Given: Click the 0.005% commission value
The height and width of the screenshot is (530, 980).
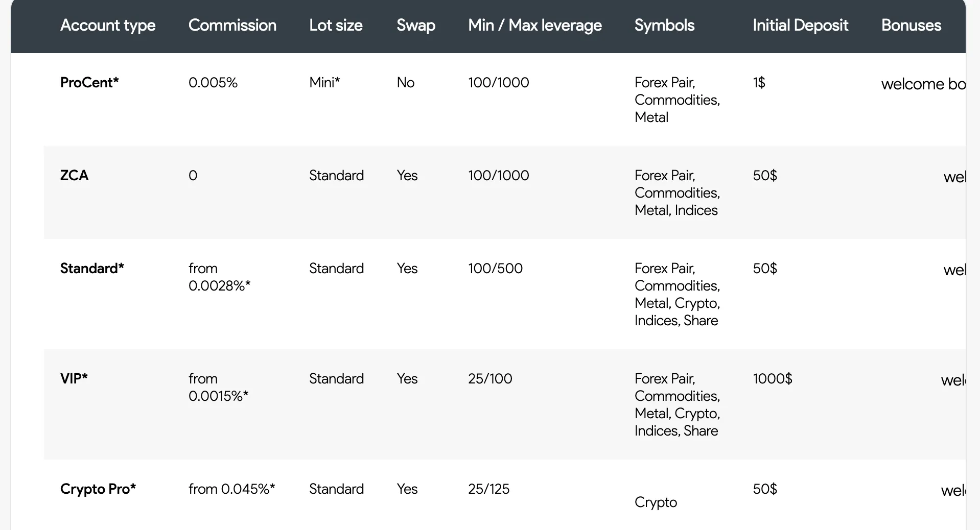Looking at the screenshot, I should click(x=213, y=82).
